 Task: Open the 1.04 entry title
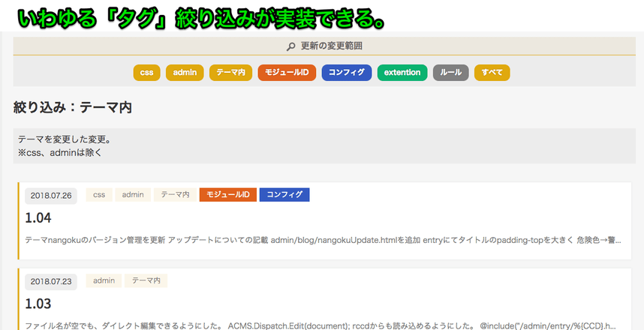click(x=38, y=218)
